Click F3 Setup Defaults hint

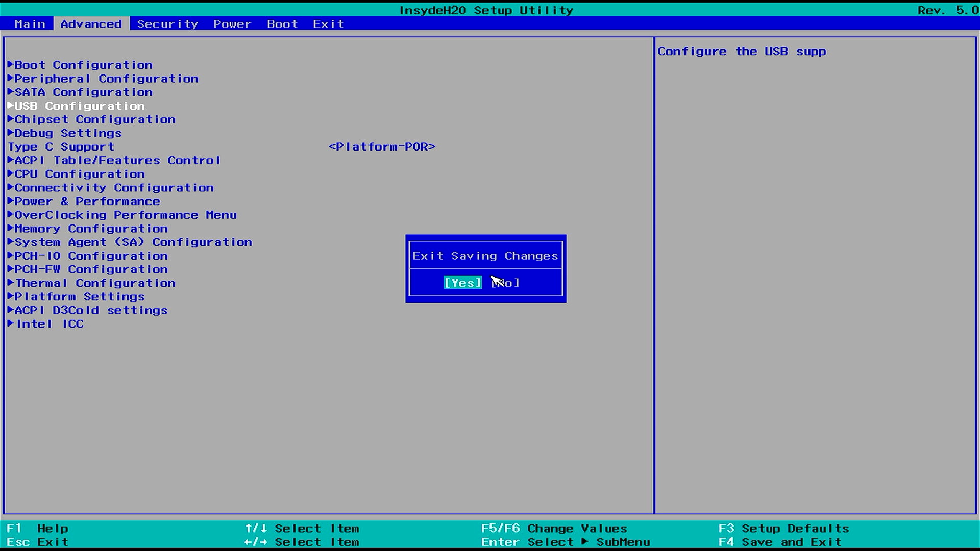tap(783, 529)
